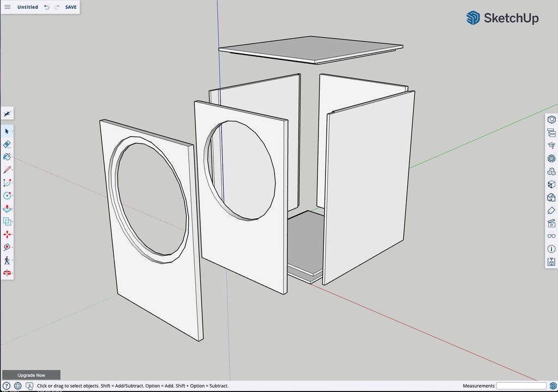
Task: Open the nested-hexagon panel icon
Action: click(551, 158)
